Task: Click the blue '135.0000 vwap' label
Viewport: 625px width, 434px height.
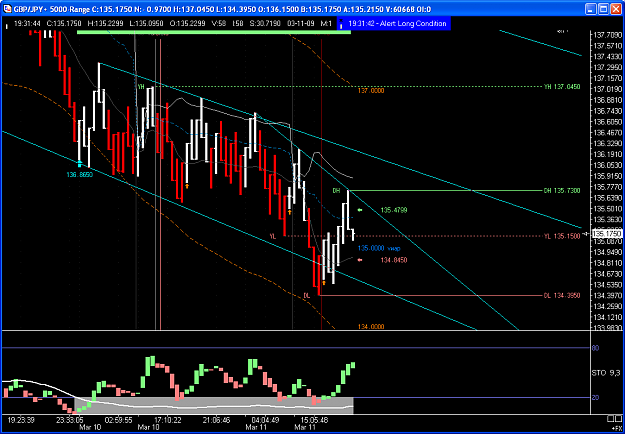Action: (x=379, y=248)
